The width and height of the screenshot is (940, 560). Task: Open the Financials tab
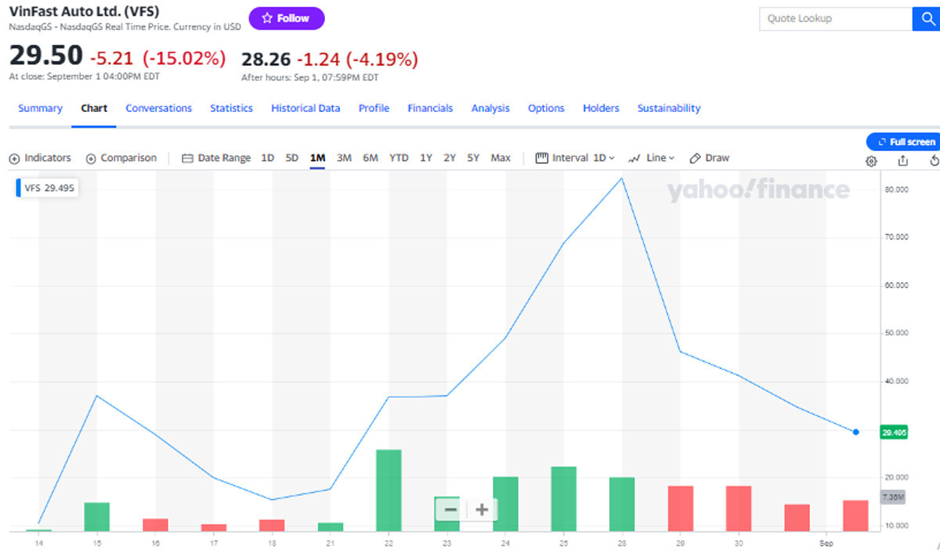coord(430,108)
